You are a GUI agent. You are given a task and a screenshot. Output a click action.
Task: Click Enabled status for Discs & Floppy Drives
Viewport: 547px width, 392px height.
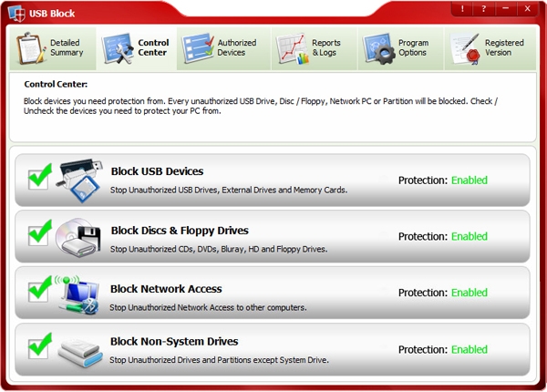(x=470, y=236)
